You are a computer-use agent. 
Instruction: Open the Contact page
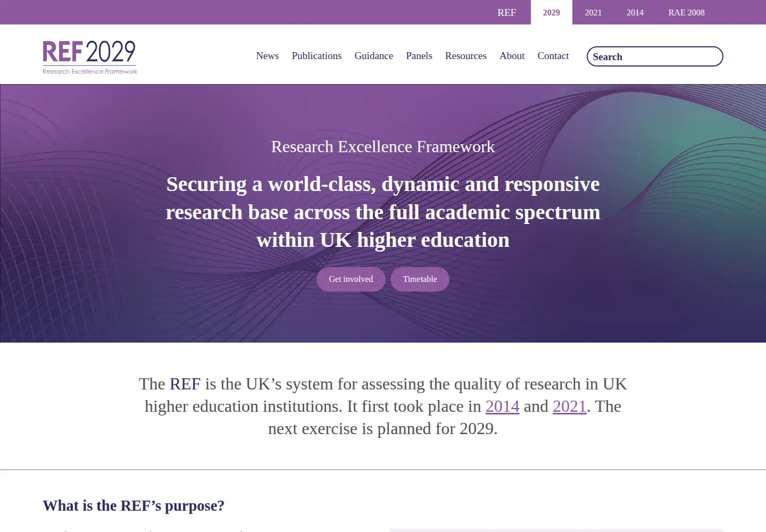(553, 56)
